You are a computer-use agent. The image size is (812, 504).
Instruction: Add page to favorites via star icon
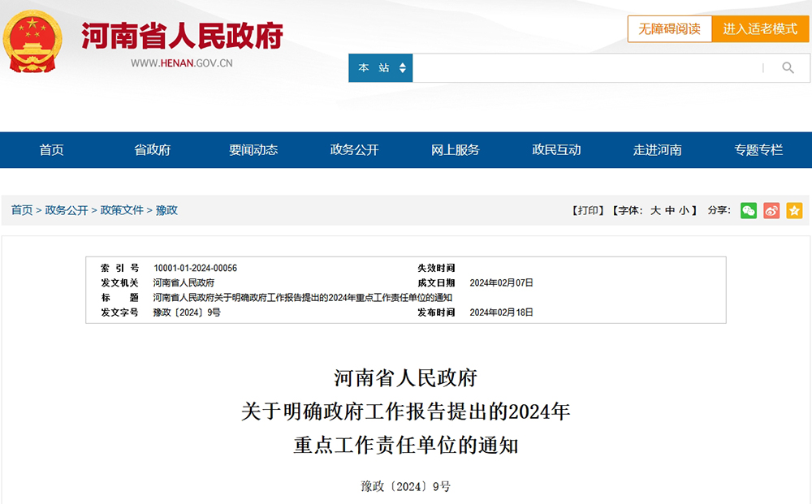click(793, 210)
